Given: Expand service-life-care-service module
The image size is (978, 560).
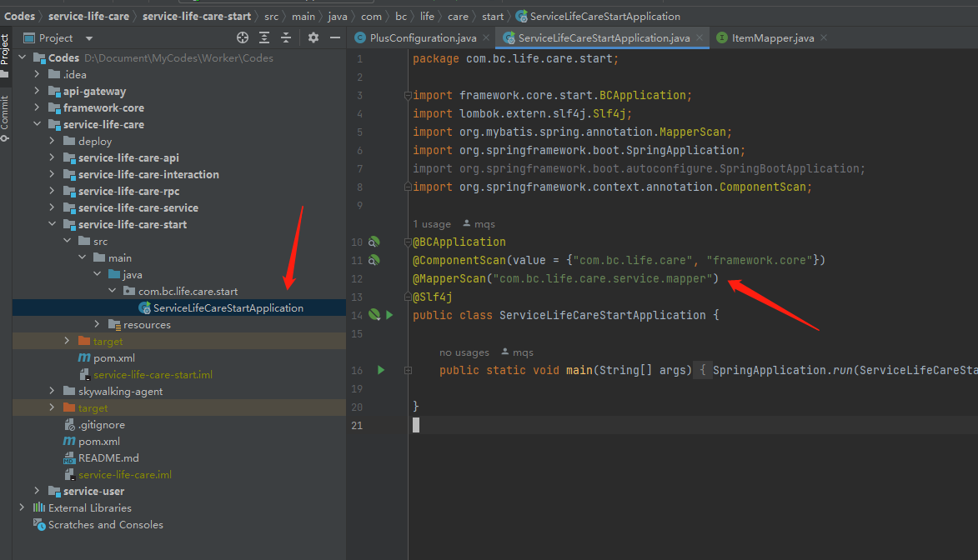Looking at the screenshot, I should tap(53, 207).
